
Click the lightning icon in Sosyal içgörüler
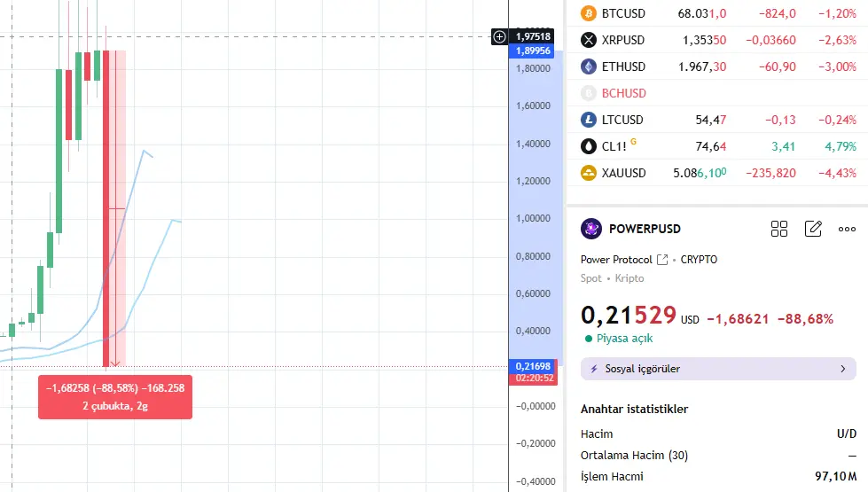[594, 369]
